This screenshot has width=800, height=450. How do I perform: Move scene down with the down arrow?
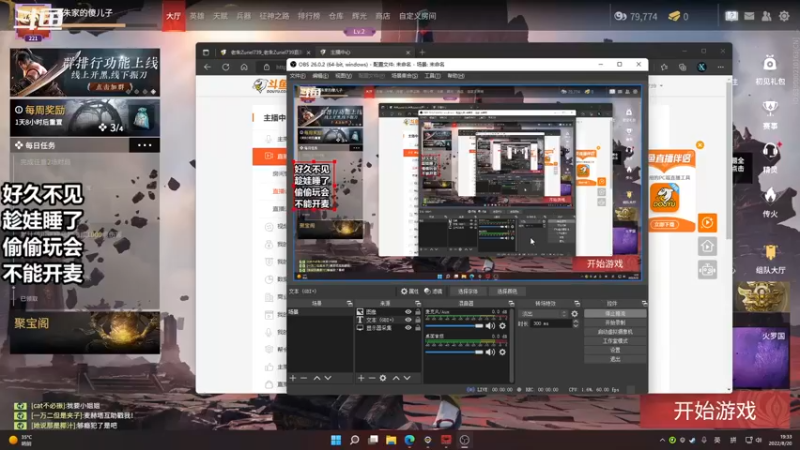[328, 378]
